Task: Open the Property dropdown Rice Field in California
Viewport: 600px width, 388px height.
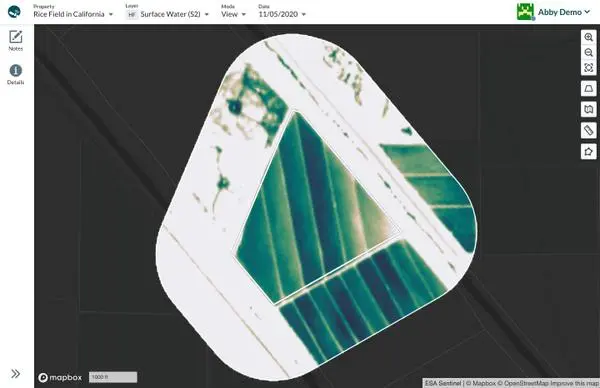Action: tap(73, 14)
